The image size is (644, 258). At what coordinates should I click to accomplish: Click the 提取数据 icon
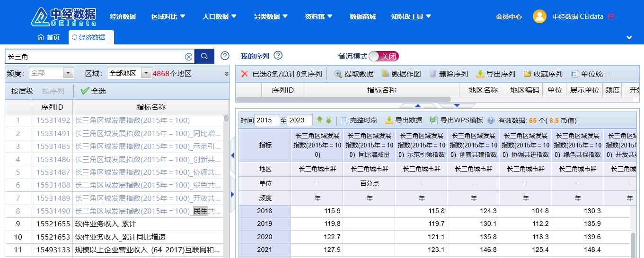coord(338,74)
